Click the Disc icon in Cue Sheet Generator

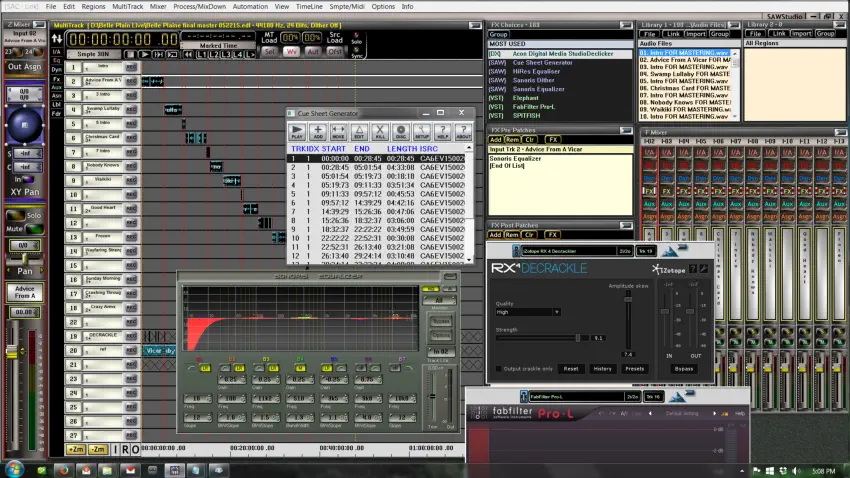click(x=401, y=131)
